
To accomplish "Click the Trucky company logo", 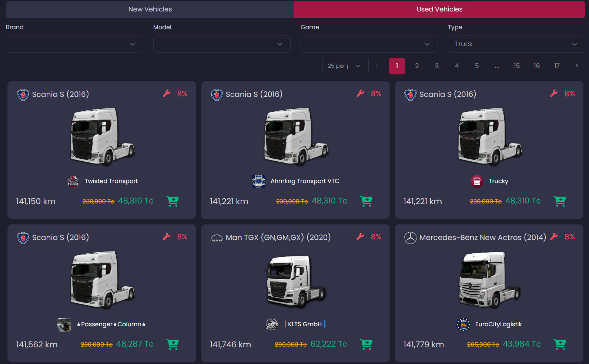I will click(477, 181).
